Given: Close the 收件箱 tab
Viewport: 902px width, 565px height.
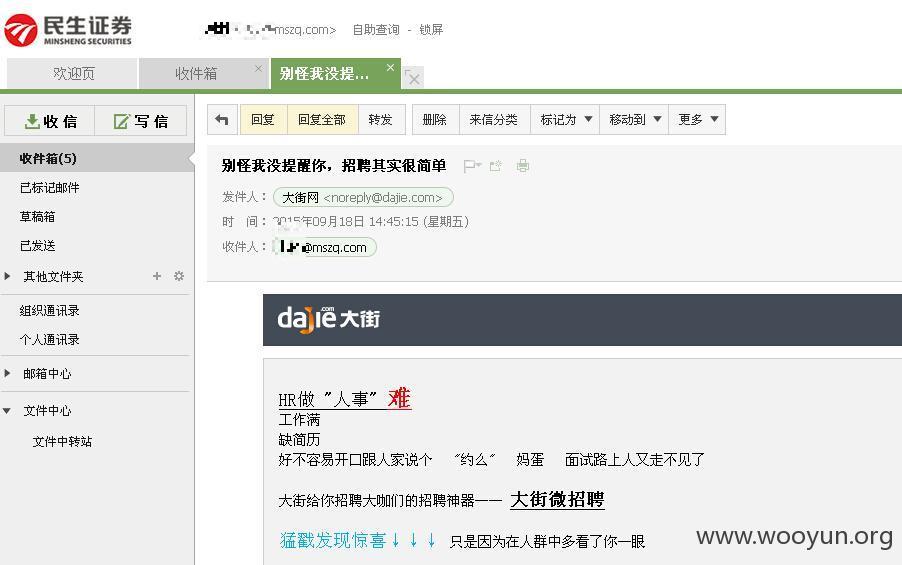Looking at the screenshot, I should click(x=258, y=68).
